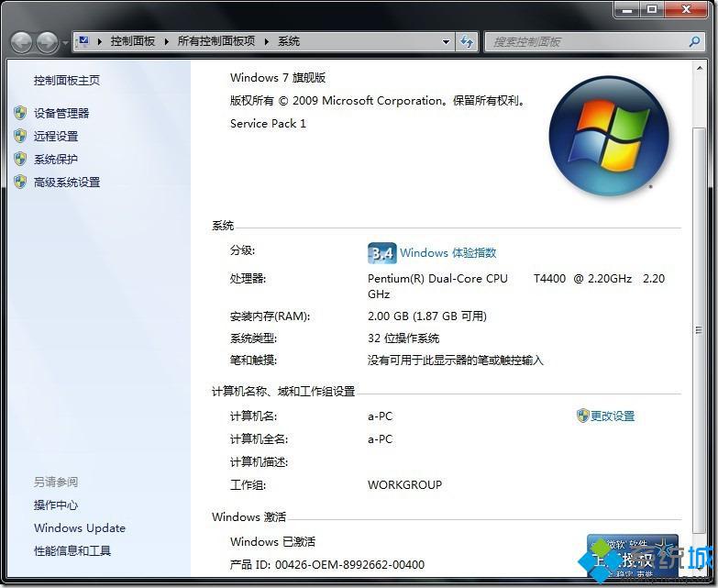This screenshot has width=718, height=588.
Task: Click the 3.4 experience index rating badge
Action: [x=381, y=253]
